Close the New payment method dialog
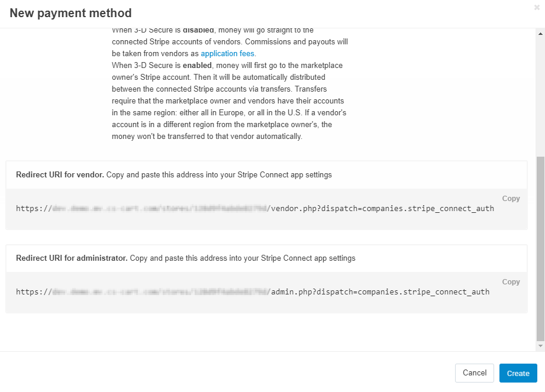 (537, 7)
